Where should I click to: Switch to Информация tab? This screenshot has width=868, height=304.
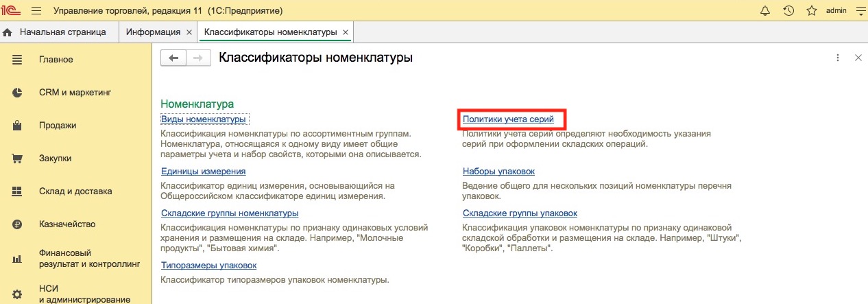(x=154, y=32)
